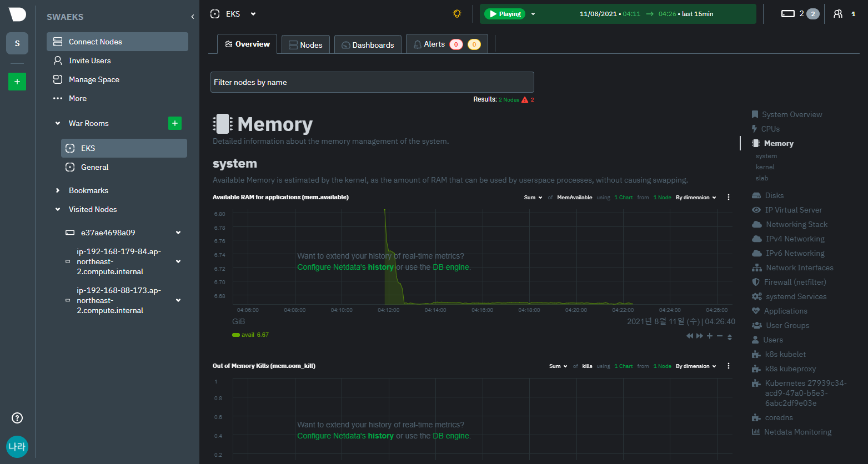Click the Filter nodes by name field
Screen dimensions: 868x464
(x=372, y=82)
